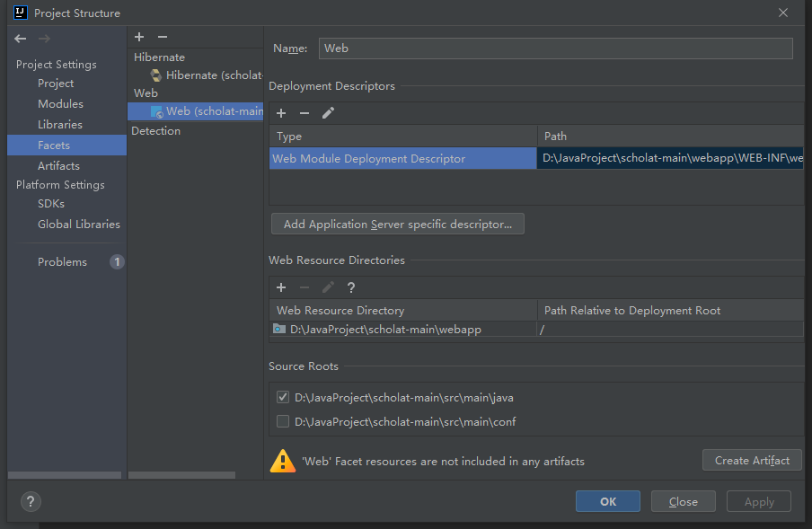This screenshot has width=812, height=529.
Task: Open Project settings page
Action: (x=56, y=84)
